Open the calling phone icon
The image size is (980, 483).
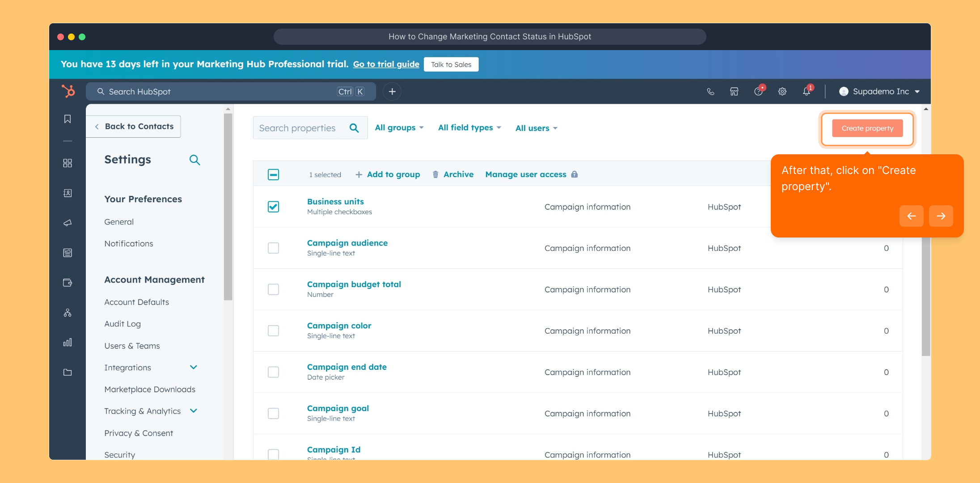710,92
